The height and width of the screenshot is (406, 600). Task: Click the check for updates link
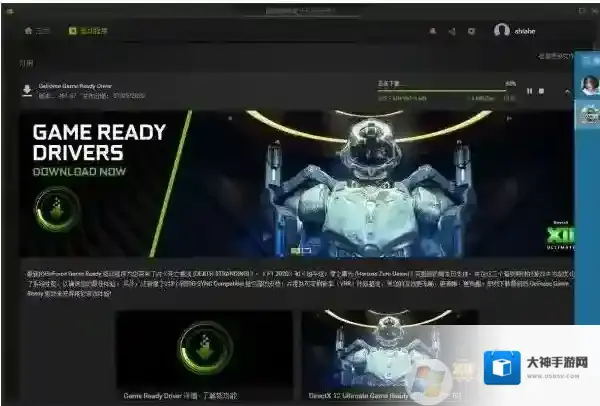[555, 56]
